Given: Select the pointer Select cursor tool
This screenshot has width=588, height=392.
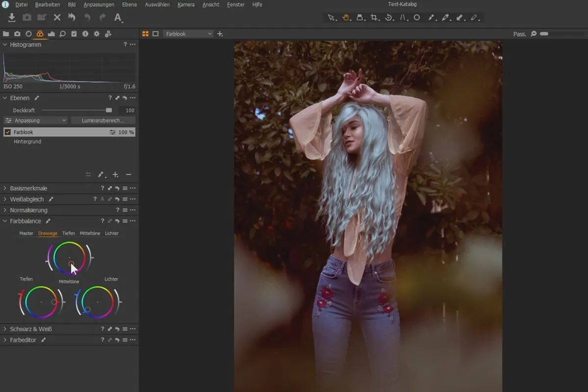Looking at the screenshot, I should pos(331,18).
